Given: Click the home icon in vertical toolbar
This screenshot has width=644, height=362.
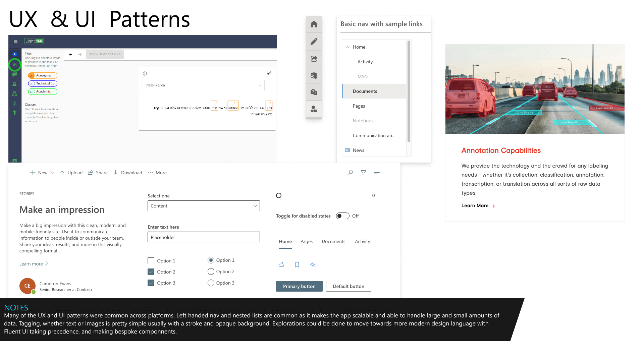Looking at the screenshot, I should point(314,24).
